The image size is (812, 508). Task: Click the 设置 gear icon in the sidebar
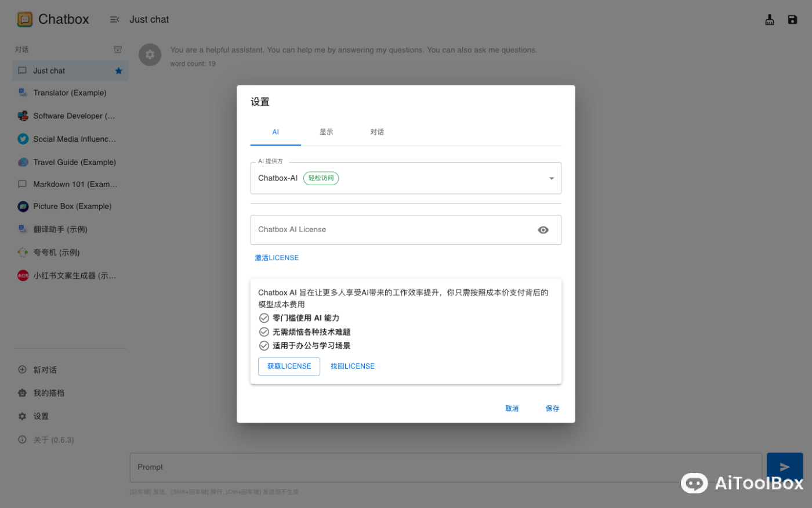[x=21, y=416]
